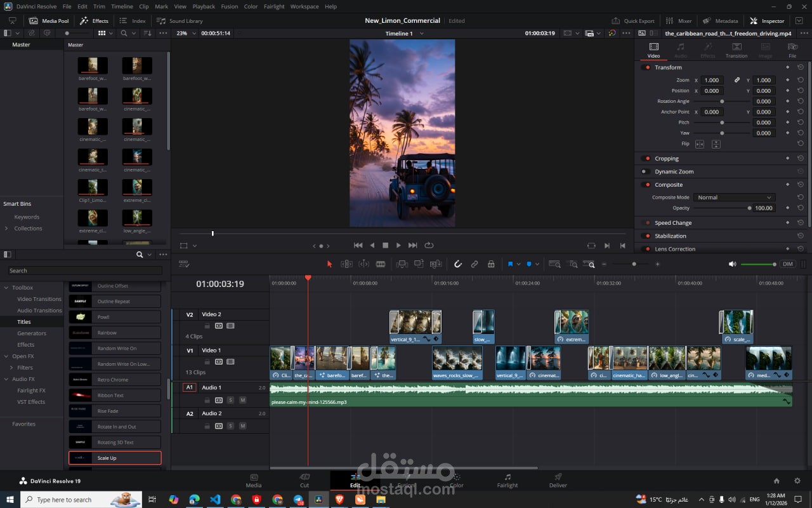Open the Color page
The height and width of the screenshot is (508, 812).
point(456,481)
